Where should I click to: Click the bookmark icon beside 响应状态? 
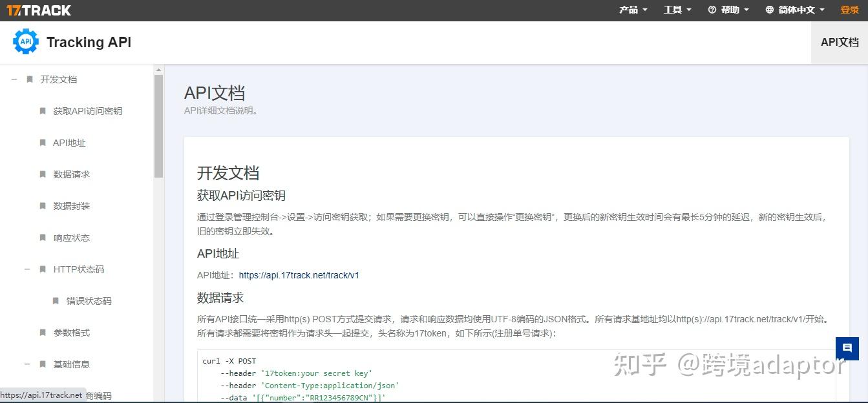41,238
